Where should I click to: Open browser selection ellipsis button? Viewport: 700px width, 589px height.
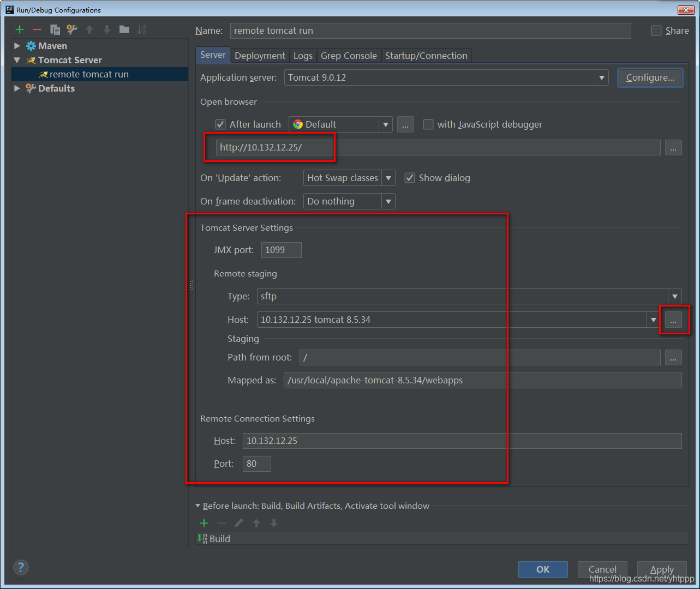coord(405,124)
